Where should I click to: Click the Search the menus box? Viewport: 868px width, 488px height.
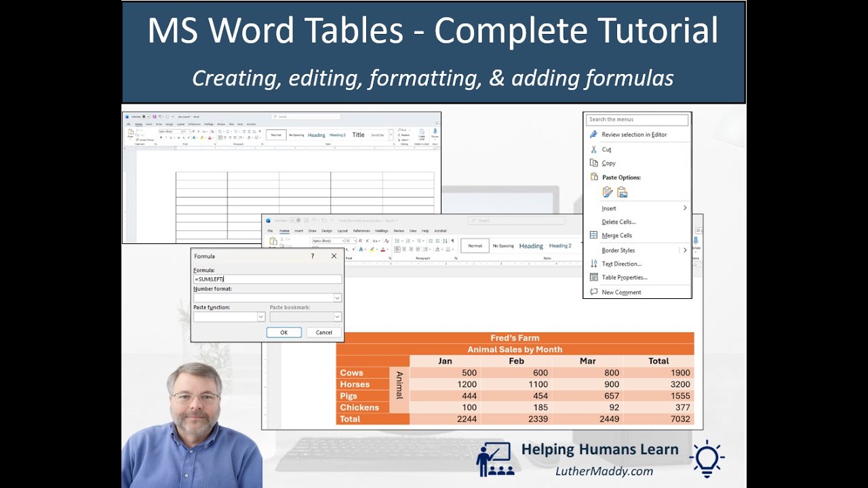(x=637, y=119)
